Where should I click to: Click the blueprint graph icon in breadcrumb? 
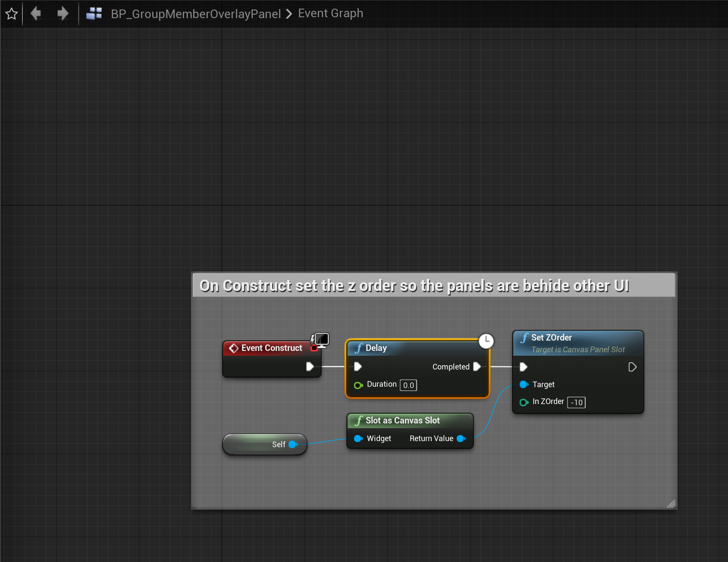pyautogui.click(x=94, y=14)
